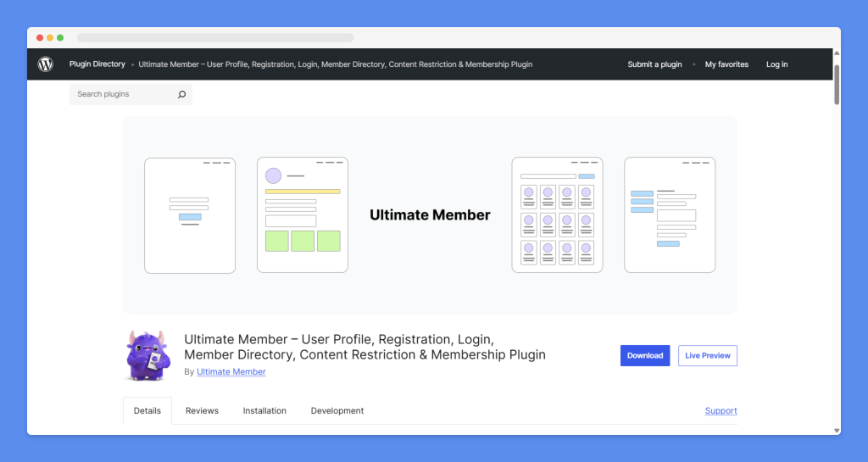
Task: Click the breadcrumb plugin name text
Action: click(x=336, y=64)
